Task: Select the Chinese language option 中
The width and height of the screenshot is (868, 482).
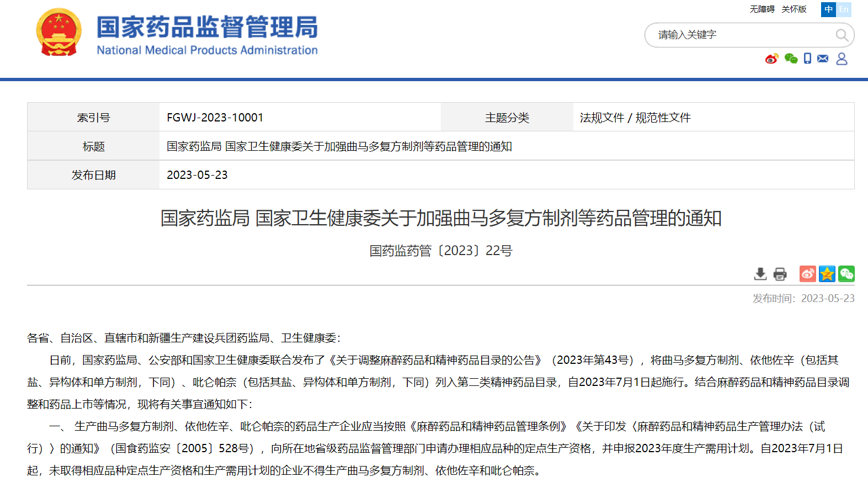Action: click(828, 9)
